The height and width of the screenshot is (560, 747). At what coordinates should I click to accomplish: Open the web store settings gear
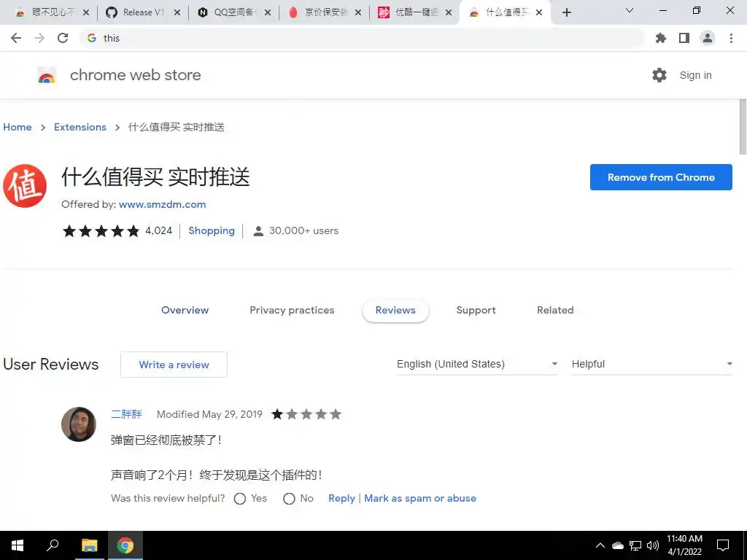click(659, 75)
